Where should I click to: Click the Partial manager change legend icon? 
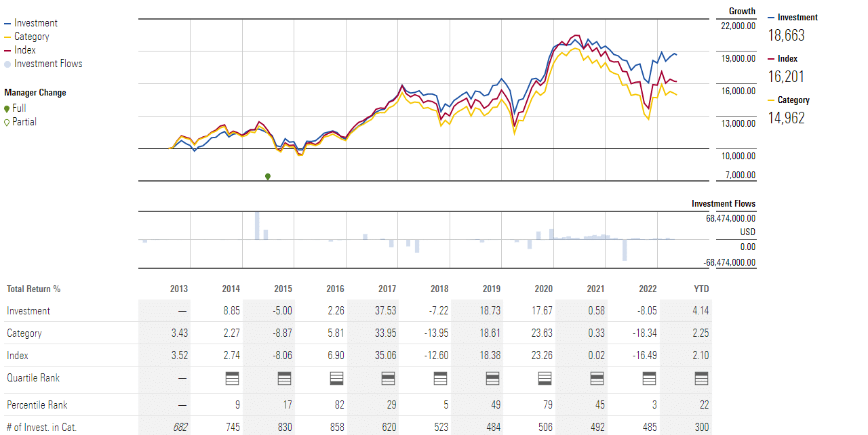[7, 123]
